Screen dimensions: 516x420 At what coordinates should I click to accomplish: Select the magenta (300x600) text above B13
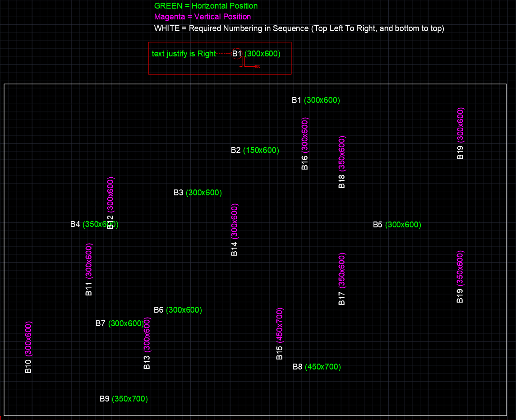tap(147, 335)
